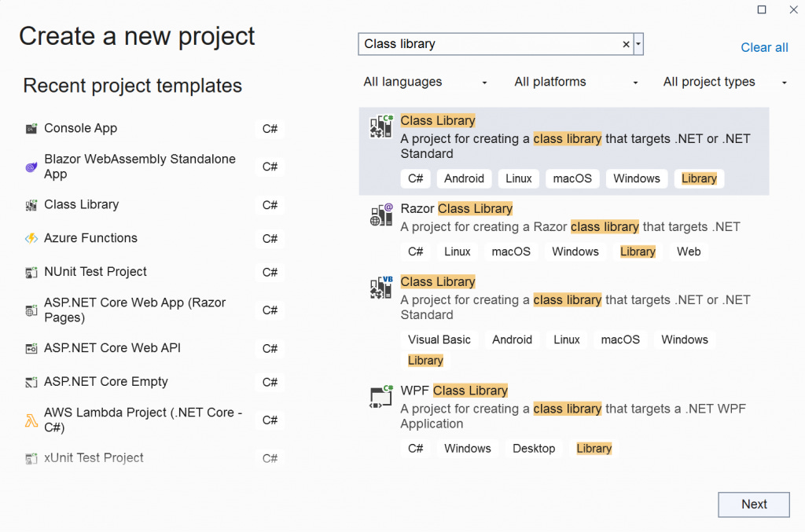805x532 pixels.
Task: Close the Create a new project dialog
Action: click(x=794, y=9)
